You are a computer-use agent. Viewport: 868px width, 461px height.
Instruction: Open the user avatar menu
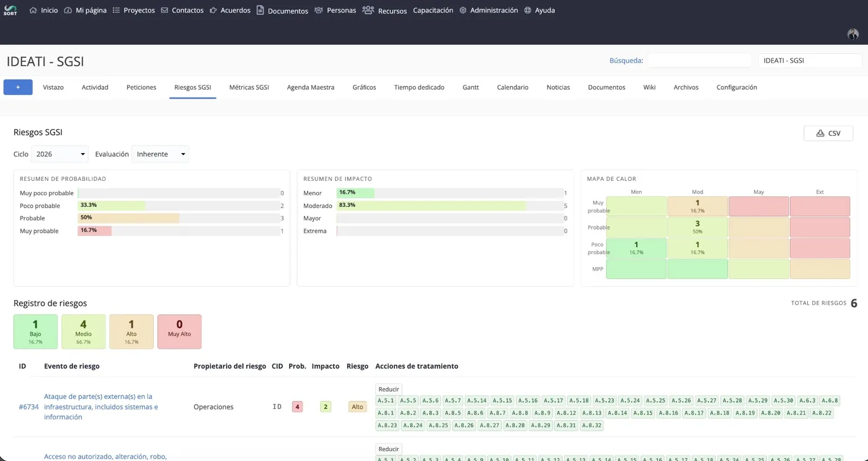853,34
